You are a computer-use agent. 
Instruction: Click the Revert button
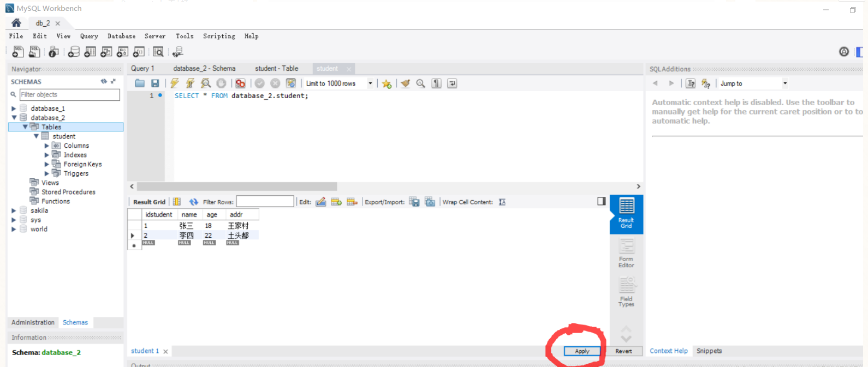click(x=623, y=351)
